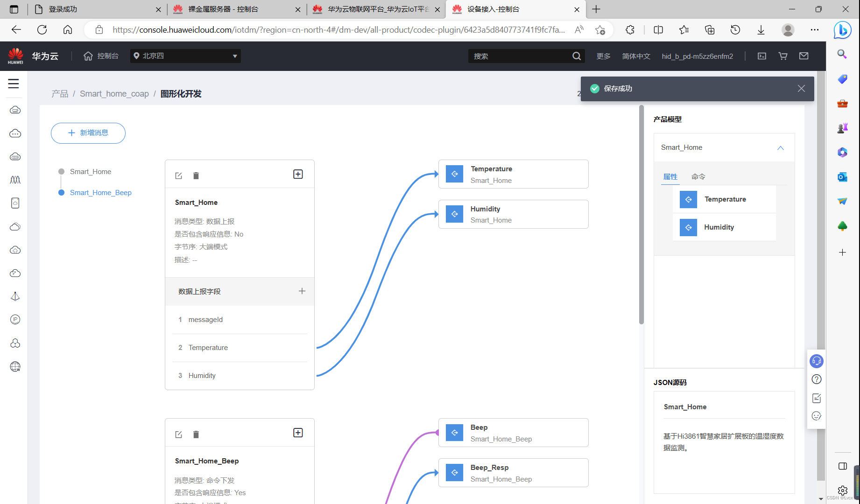The width and height of the screenshot is (860, 504).
Task: Switch to the 华为云物联网平台 browser tab
Action: tap(376, 9)
